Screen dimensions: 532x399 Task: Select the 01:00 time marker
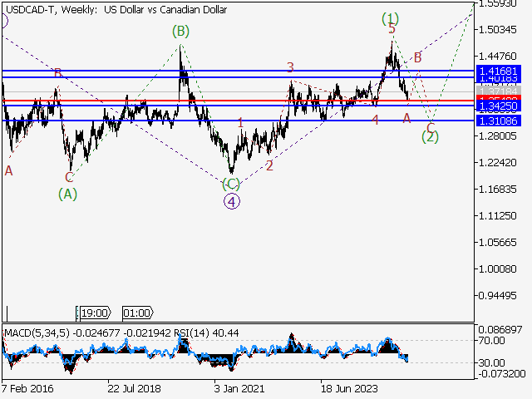pos(136,313)
